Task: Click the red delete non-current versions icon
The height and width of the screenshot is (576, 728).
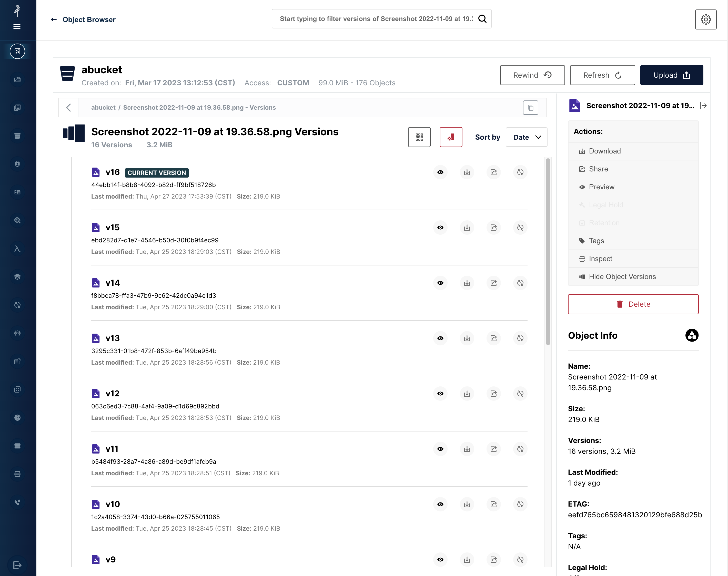Action: click(x=451, y=137)
